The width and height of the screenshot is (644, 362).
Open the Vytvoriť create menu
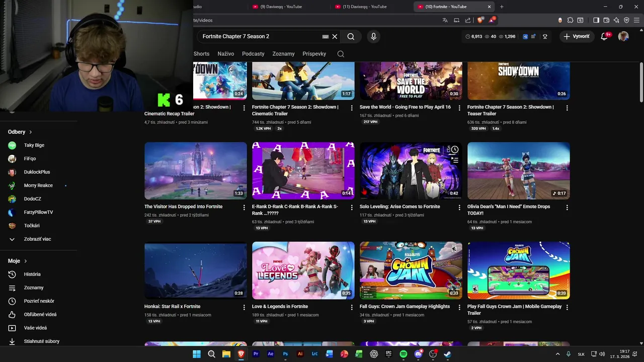pos(577,36)
